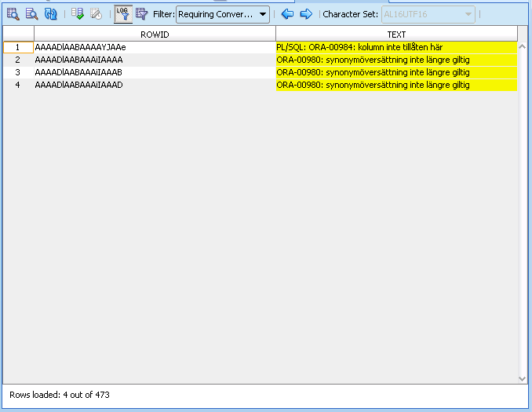The width and height of the screenshot is (532, 412).
Task: Select row number 4 in the grid
Action: pos(18,85)
